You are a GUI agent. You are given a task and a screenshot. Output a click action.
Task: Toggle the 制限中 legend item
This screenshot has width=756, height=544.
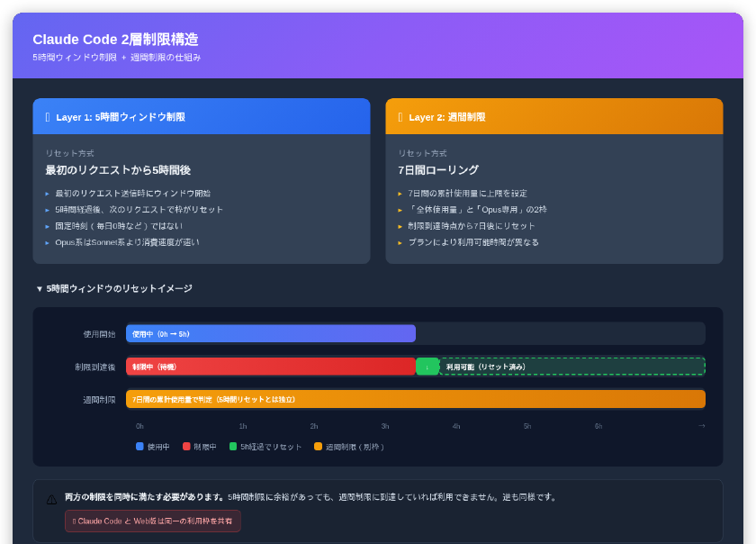coord(202,447)
